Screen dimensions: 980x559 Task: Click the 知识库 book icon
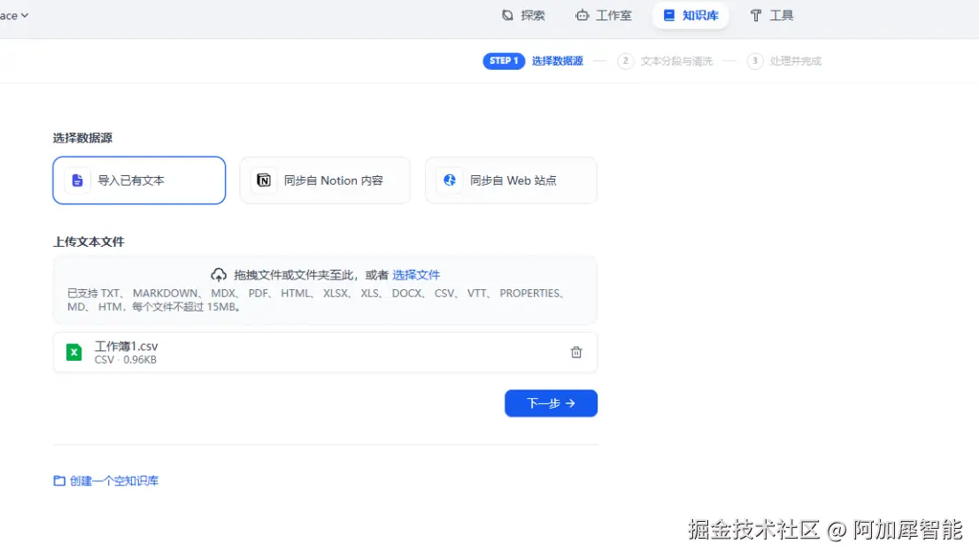pyautogui.click(x=668, y=16)
